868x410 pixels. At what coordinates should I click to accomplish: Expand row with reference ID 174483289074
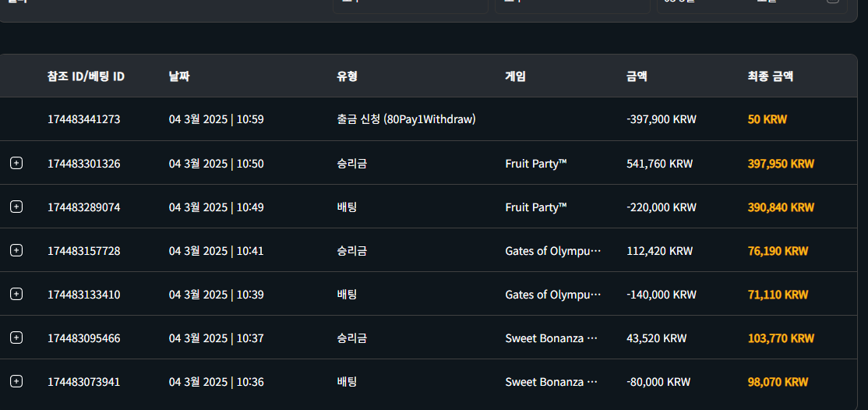tap(16, 207)
